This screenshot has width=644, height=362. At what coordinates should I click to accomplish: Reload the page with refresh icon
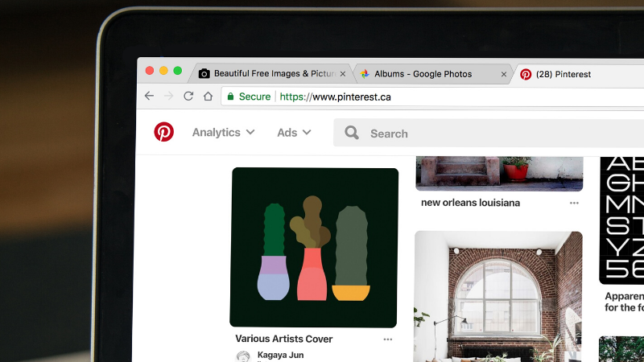(x=188, y=96)
